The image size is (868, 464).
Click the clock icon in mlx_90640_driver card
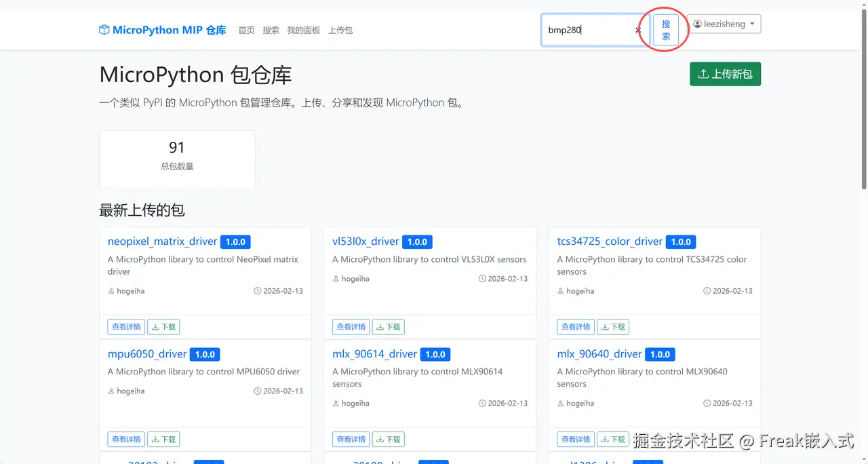(707, 404)
